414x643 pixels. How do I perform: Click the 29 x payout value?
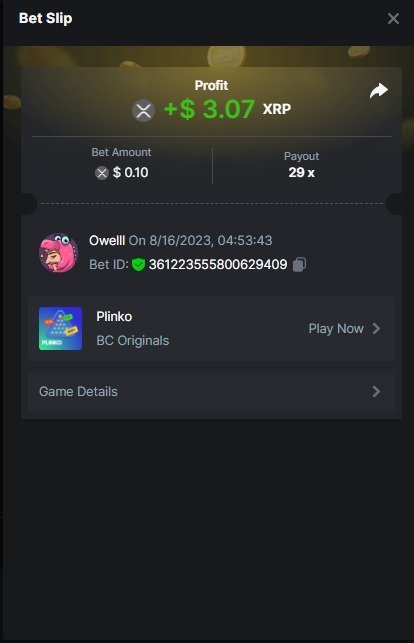click(x=301, y=173)
